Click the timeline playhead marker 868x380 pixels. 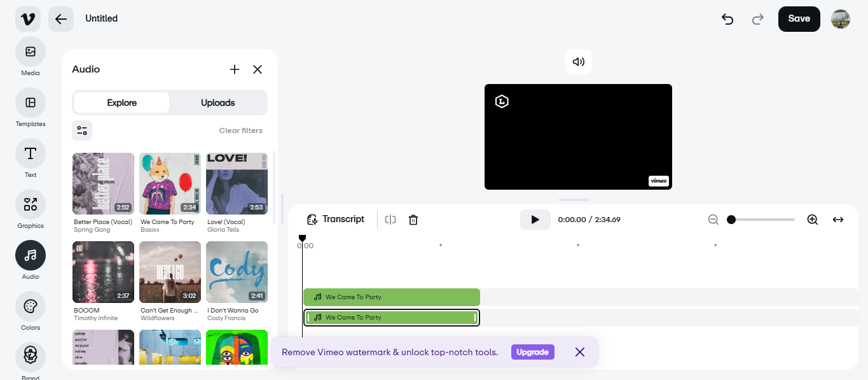tap(302, 239)
